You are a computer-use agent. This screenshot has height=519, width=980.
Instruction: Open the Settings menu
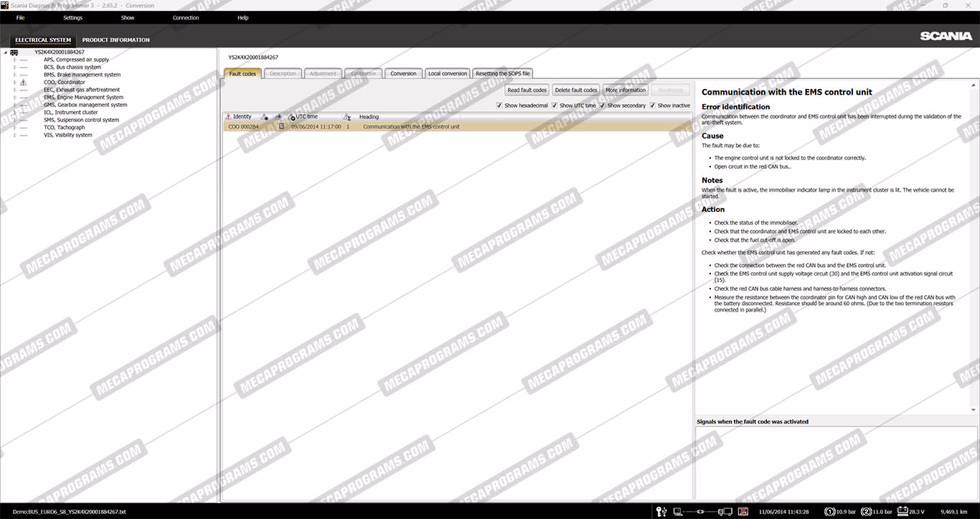(x=72, y=18)
